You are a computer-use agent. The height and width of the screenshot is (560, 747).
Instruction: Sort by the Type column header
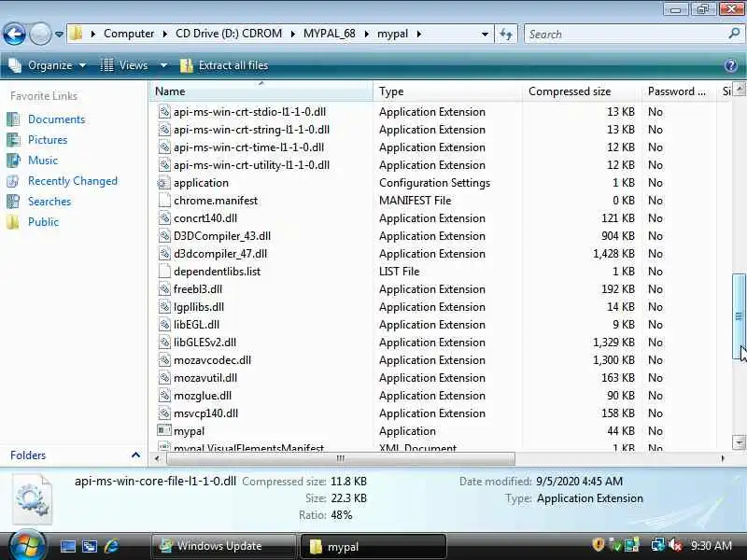coord(448,91)
